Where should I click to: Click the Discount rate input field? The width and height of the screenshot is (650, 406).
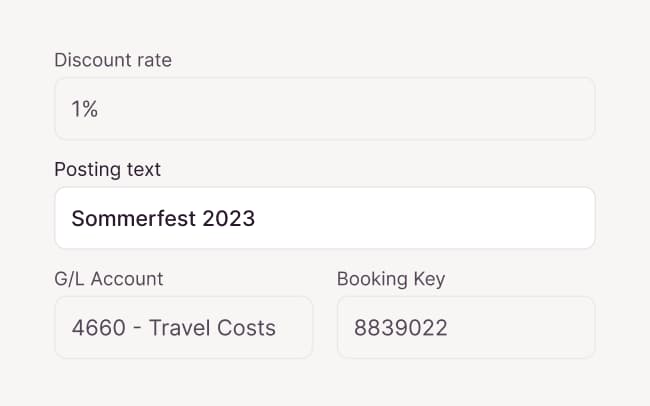pos(324,109)
